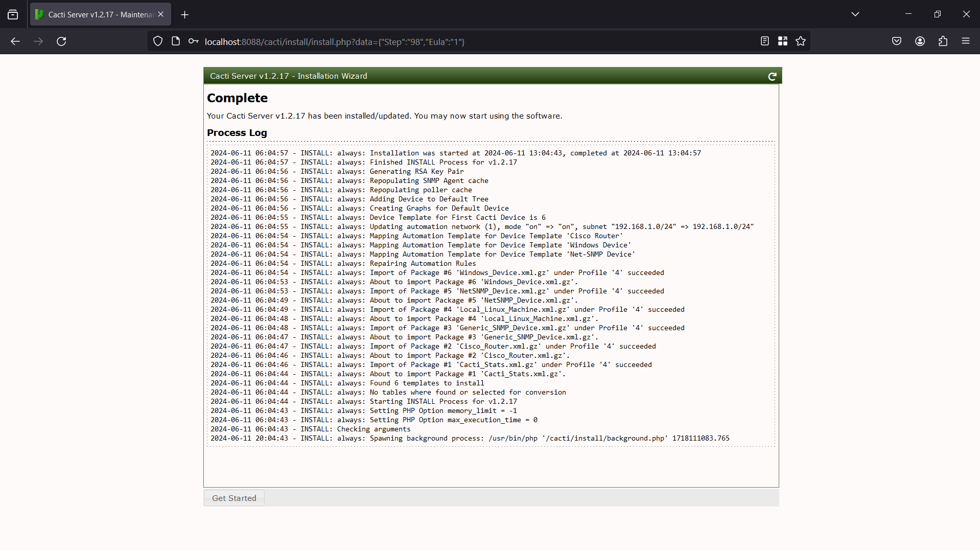The width and height of the screenshot is (980, 551).
Task: Click the 'Setting PHP Option memory_limit' line
Action: (364, 411)
